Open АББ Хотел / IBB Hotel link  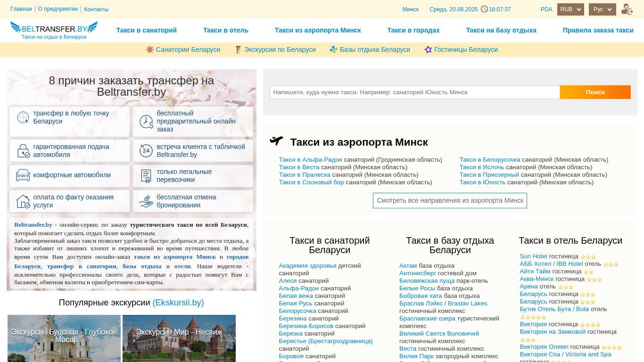552,264
